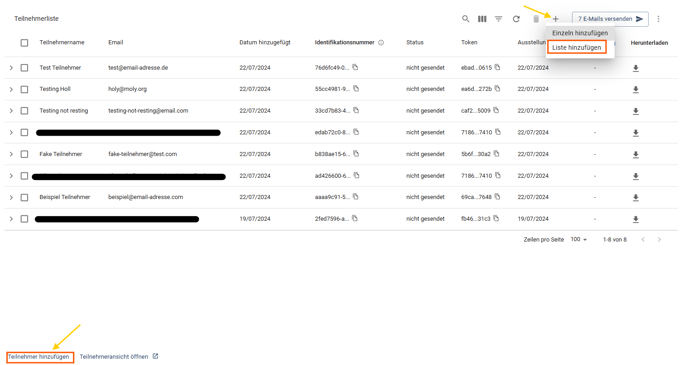This screenshot has width=688, height=365.
Task: Check the box for Beispiel Teilnehmer
Action: point(24,197)
